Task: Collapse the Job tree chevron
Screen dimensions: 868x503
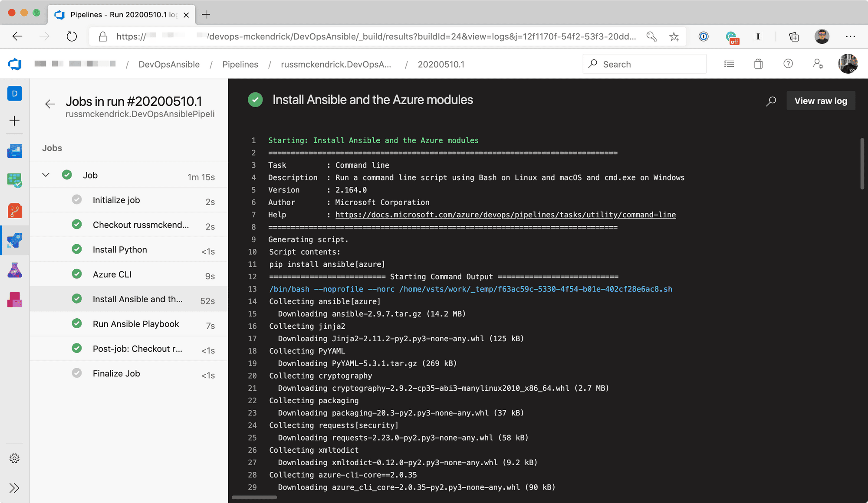Action: (x=46, y=175)
